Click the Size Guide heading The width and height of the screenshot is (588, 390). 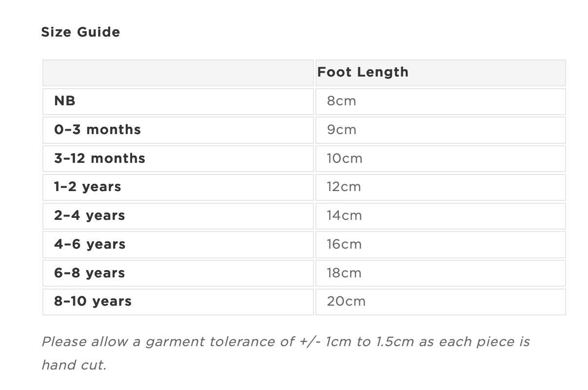click(x=80, y=32)
